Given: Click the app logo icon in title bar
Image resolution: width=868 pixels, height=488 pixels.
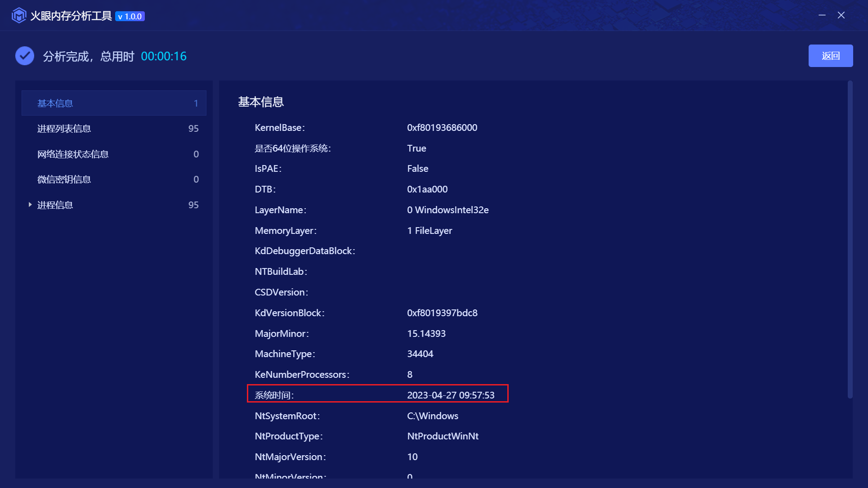Looking at the screenshot, I should click(x=19, y=16).
